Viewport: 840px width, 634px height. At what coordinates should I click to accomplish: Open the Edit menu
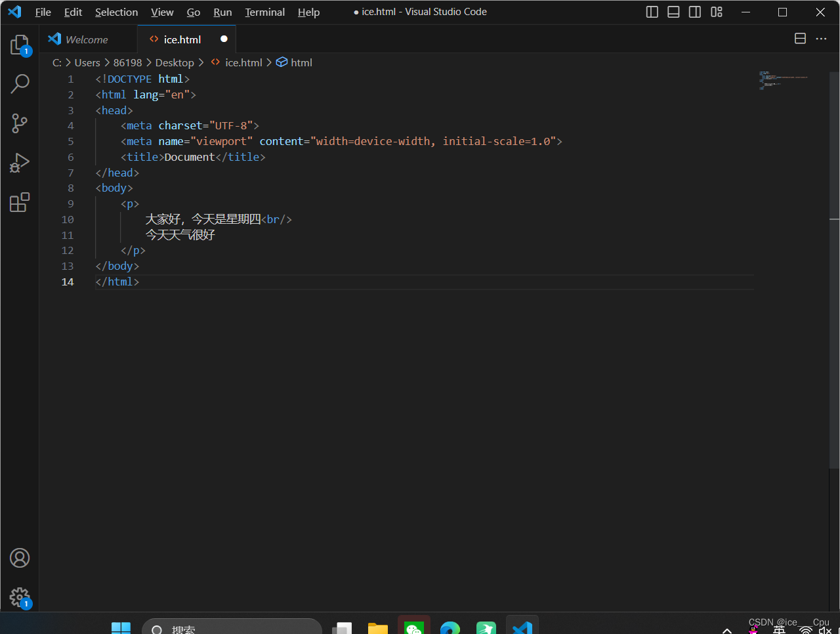[73, 12]
